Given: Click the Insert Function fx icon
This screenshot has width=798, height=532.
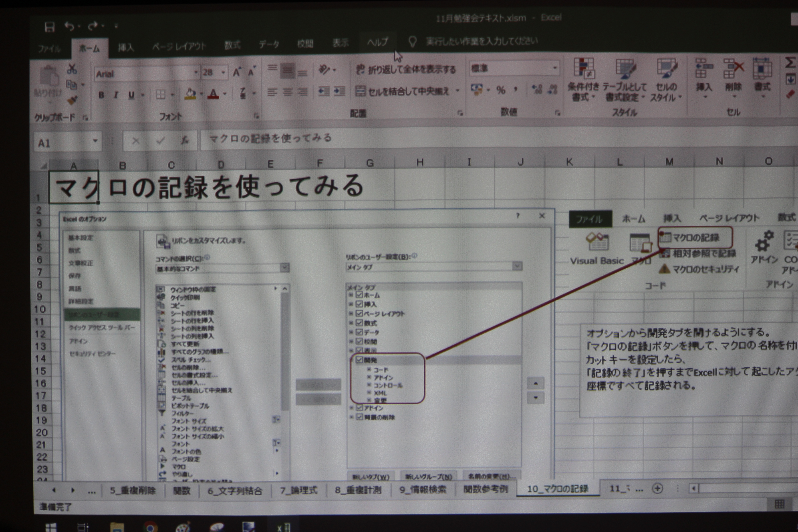Looking at the screenshot, I should coord(185,140).
